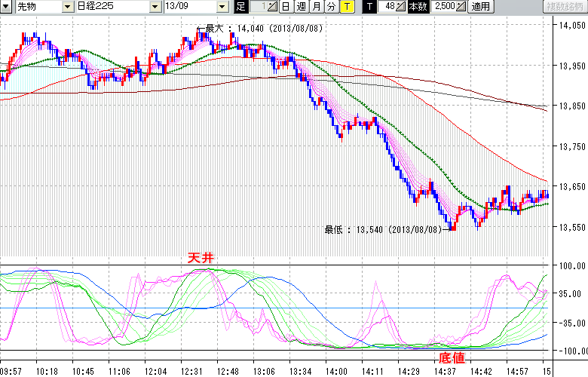Toggle the yellow T tick button
Image resolution: width=588 pixels, height=377 pixels.
coord(346,7)
